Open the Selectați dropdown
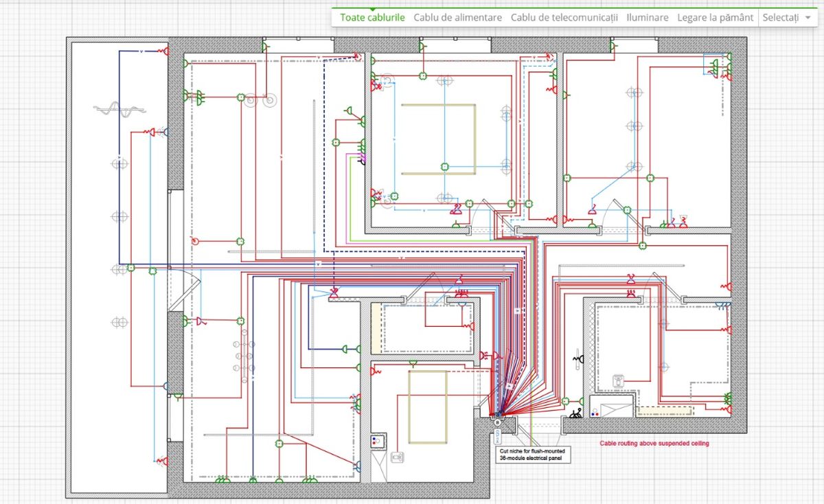Viewport: 824px width, 504px height. point(786,17)
